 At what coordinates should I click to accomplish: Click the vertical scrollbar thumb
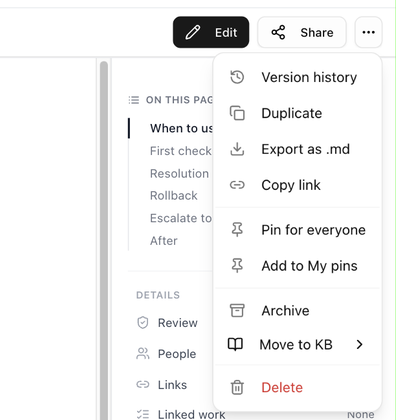coord(104,240)
